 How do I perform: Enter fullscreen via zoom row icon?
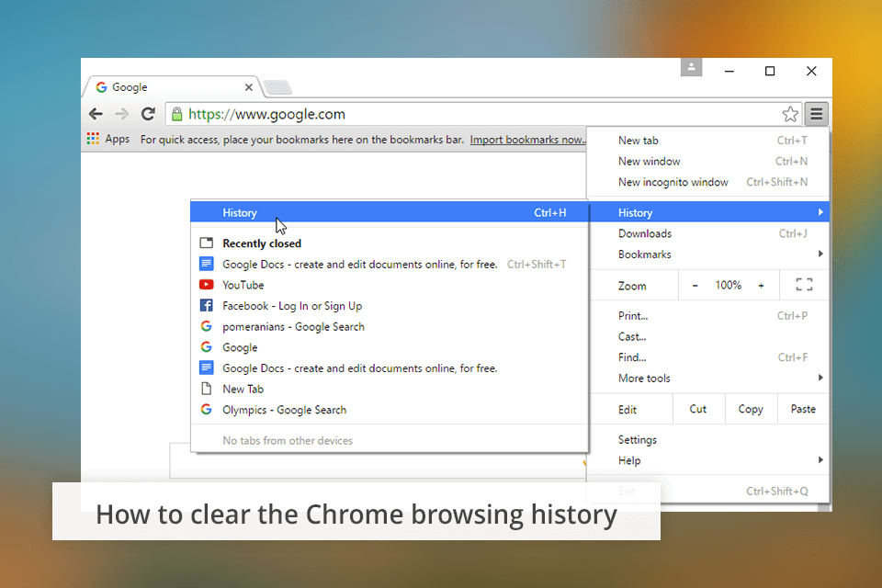[x=805, y=285]
